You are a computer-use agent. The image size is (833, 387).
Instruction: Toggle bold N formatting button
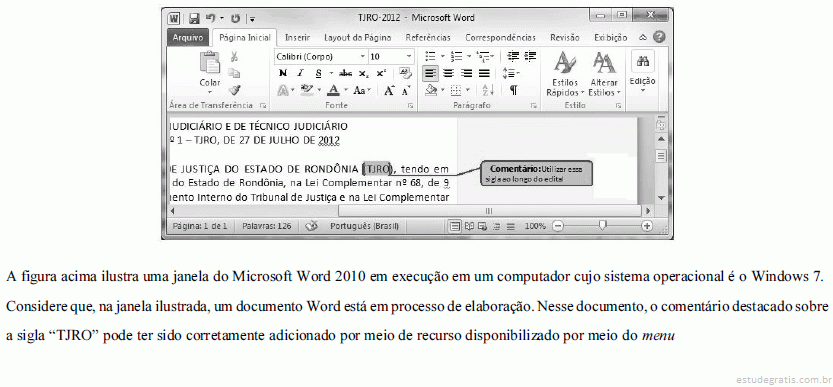pos(283,73)
